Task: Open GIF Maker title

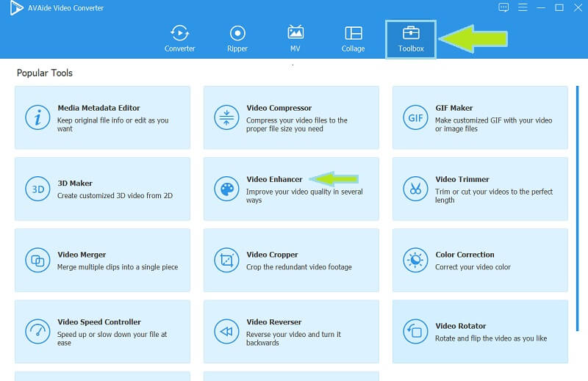Action: (453, 108)
